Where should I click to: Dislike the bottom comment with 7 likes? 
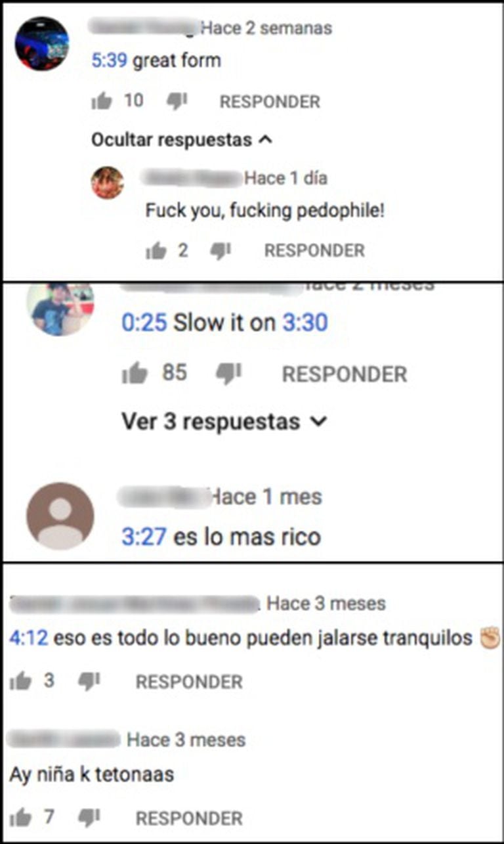tap(89, 818)
